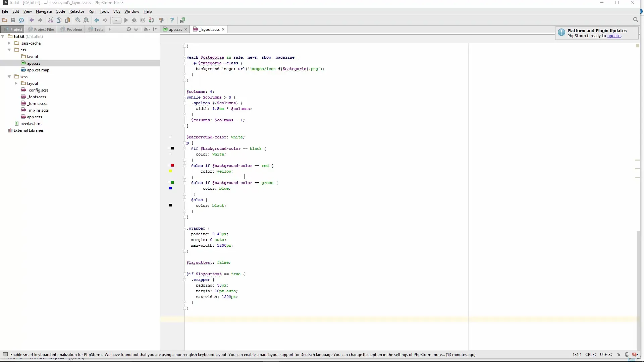Screen dimensions: 644x362
Task: Toggle listening for PHP debug connections
Action: tap(151, 20)
